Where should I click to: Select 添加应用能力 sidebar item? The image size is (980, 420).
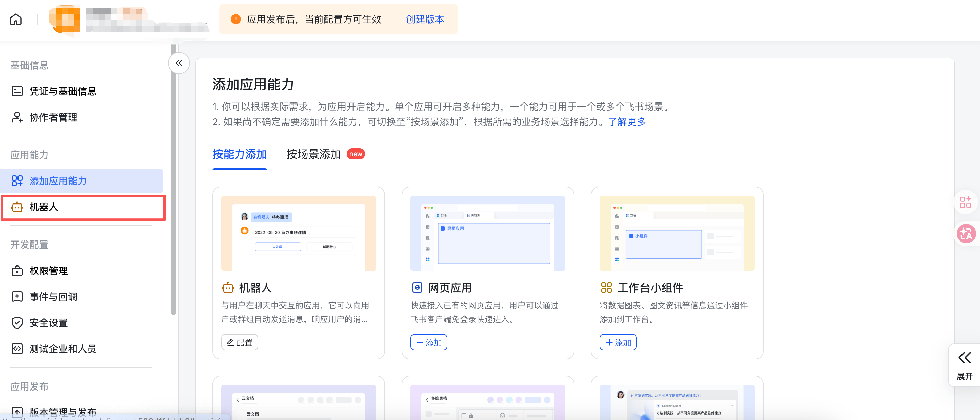coord(81,181)
